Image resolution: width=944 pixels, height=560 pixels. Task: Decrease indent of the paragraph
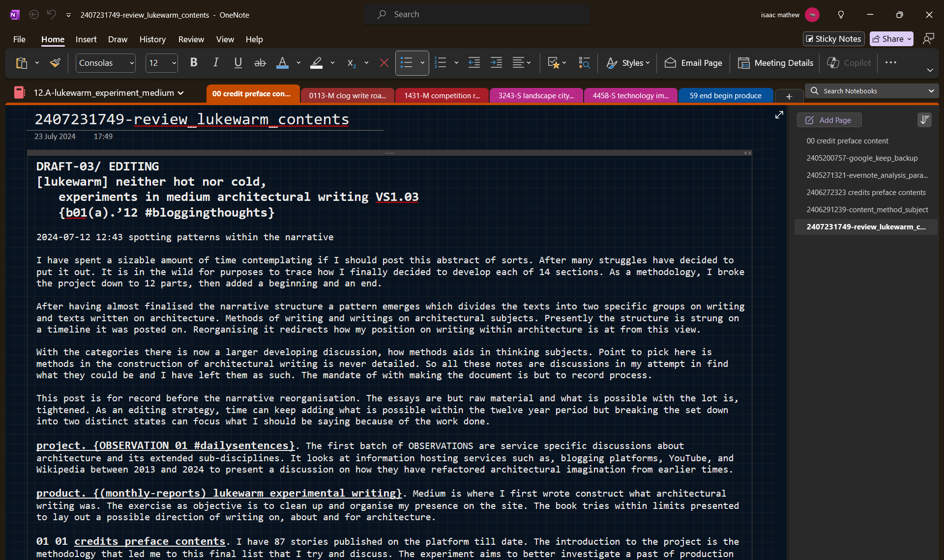[474, 63]
